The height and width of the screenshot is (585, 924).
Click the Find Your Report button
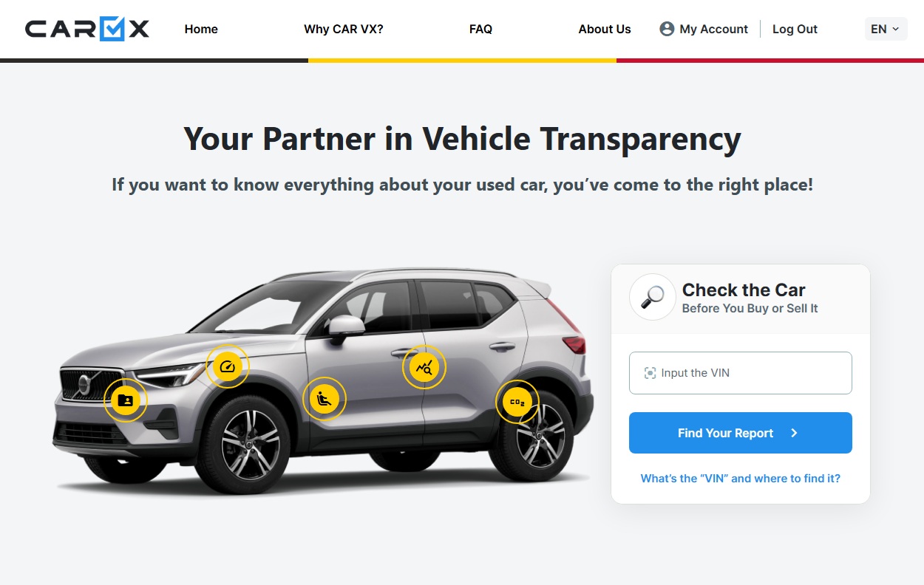(x=740, y=433)
